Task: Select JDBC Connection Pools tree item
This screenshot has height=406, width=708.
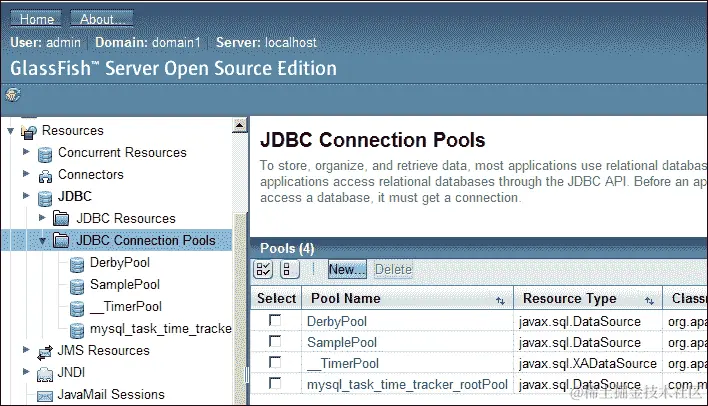Action: (145, 240)
